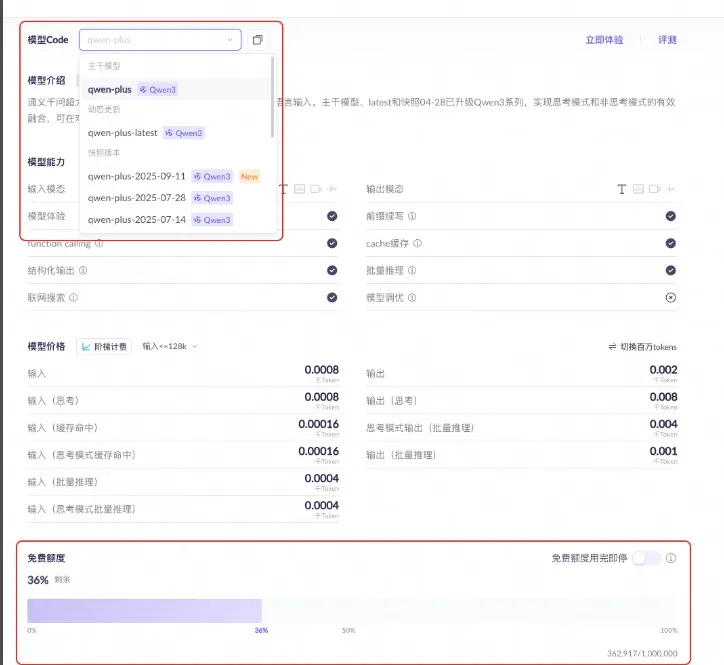Open 立即体验 link

pos(604,40)
